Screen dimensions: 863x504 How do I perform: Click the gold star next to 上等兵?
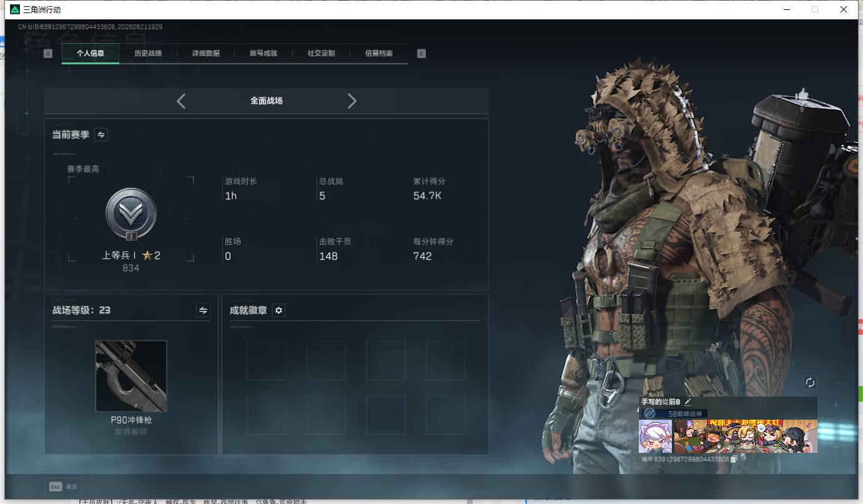[x=147, y=255]
